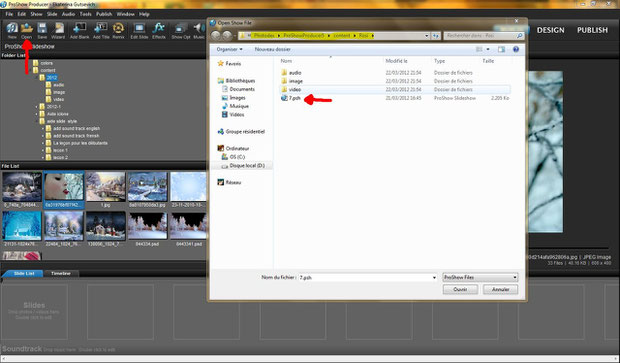Sort by Nom column header
Image resolution: width=620 pixels, height=363 pixels.
[x=286, y=61]
